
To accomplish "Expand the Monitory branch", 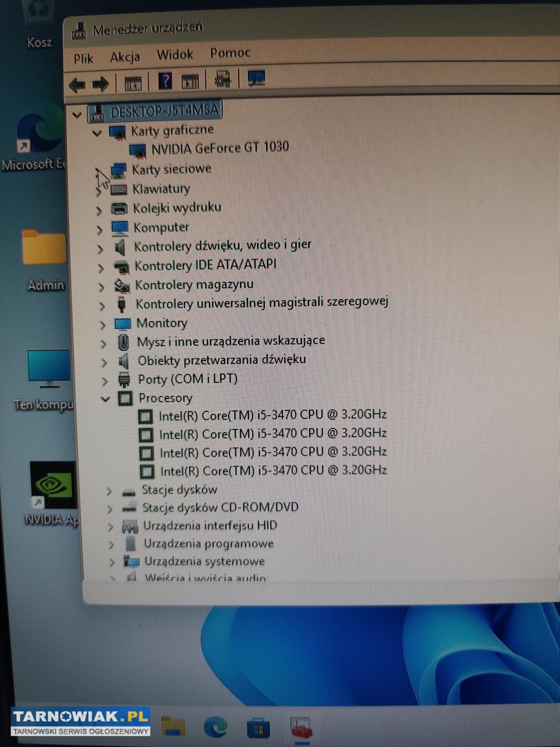I will point(103,324).
